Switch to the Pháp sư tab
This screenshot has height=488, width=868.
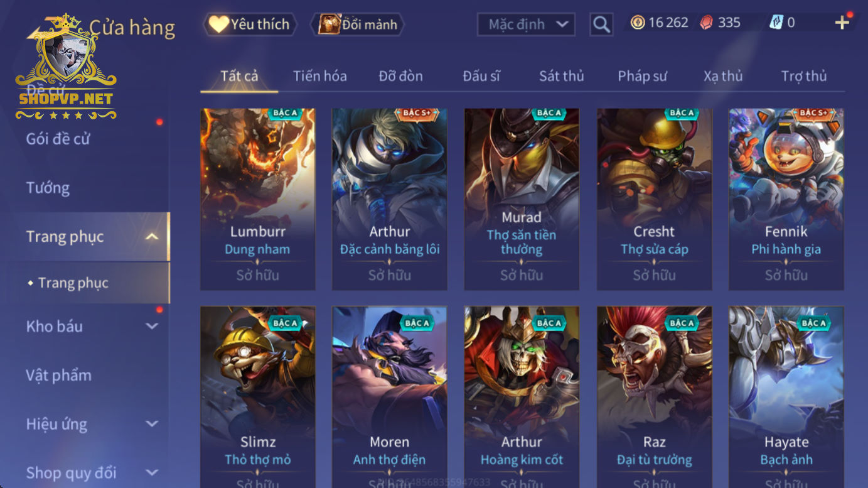642,76
